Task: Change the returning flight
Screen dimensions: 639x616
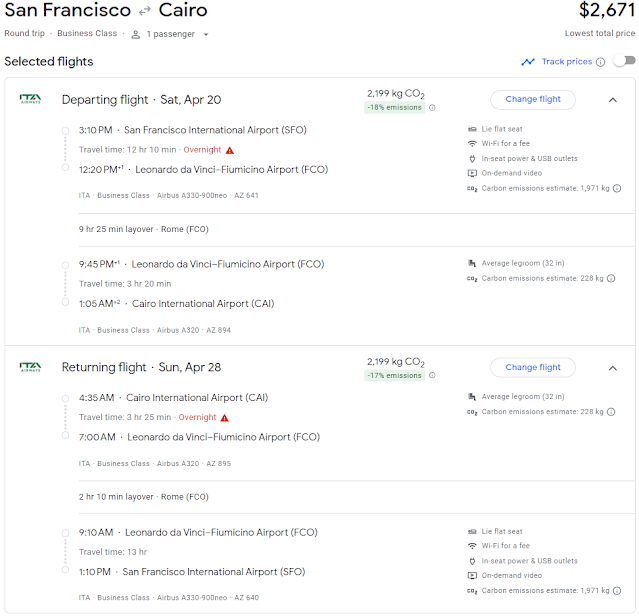Action: tap(533, 367)
